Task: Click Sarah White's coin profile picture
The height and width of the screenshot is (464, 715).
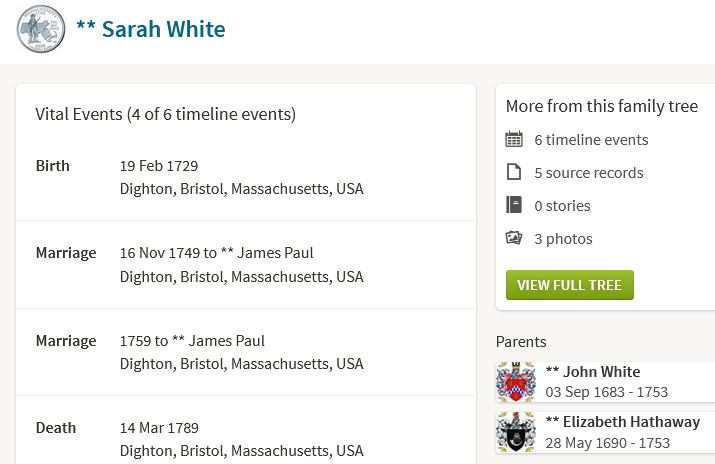Action: [x=41, y=29]
